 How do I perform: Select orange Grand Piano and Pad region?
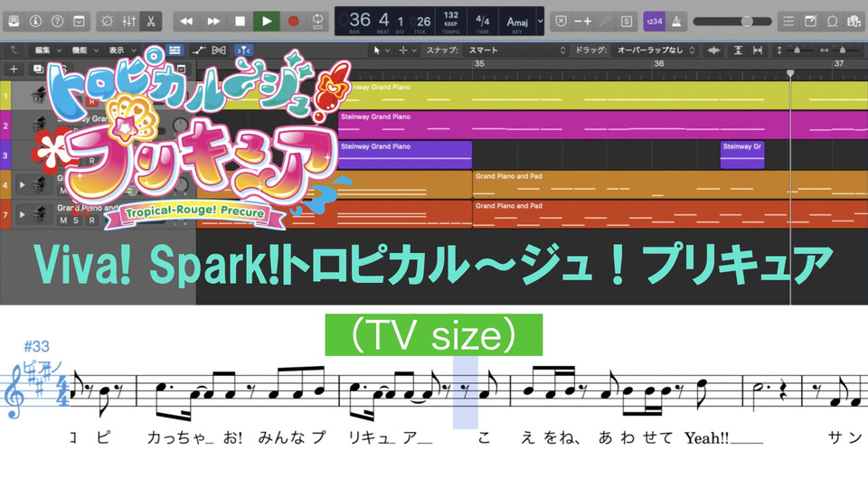click(x=670, y=184)
